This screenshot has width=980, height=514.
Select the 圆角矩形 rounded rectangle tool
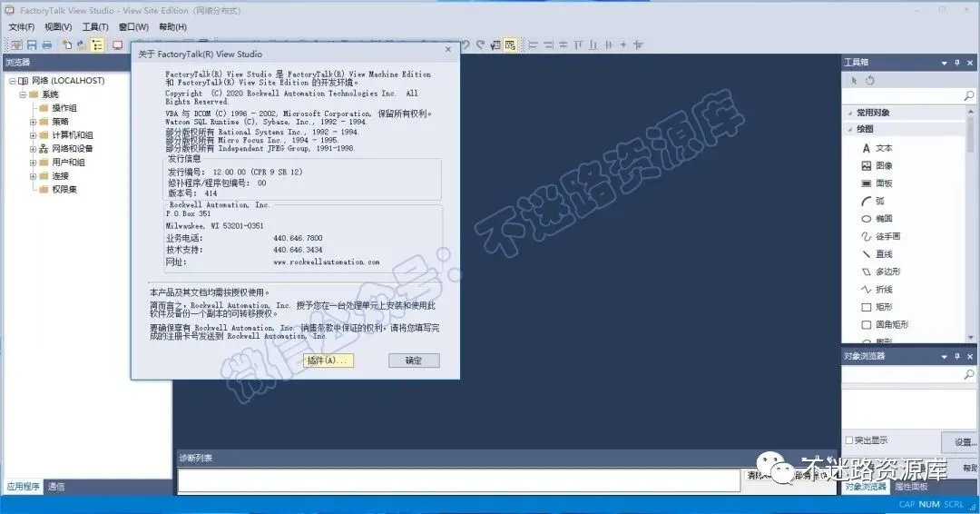point(885,324)
